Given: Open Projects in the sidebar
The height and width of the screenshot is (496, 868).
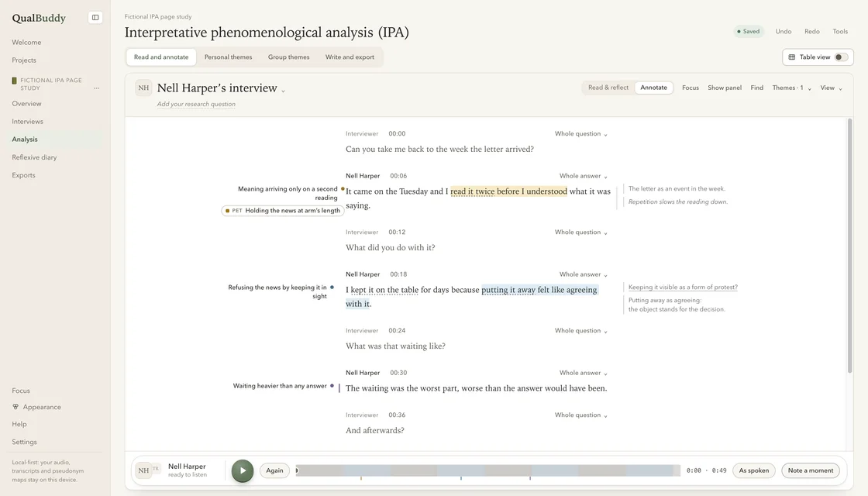Looking at the screenshot, I should point(24,60).
